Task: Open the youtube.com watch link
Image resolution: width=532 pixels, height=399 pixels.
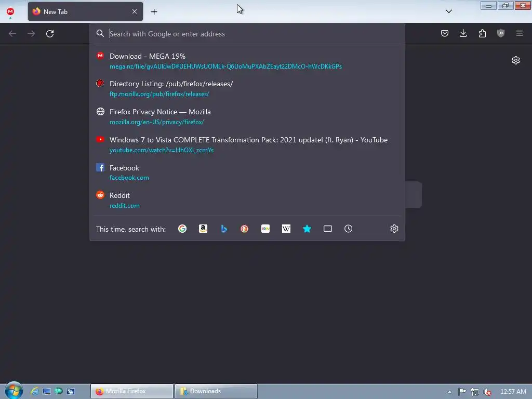Action: click(162, 150)
